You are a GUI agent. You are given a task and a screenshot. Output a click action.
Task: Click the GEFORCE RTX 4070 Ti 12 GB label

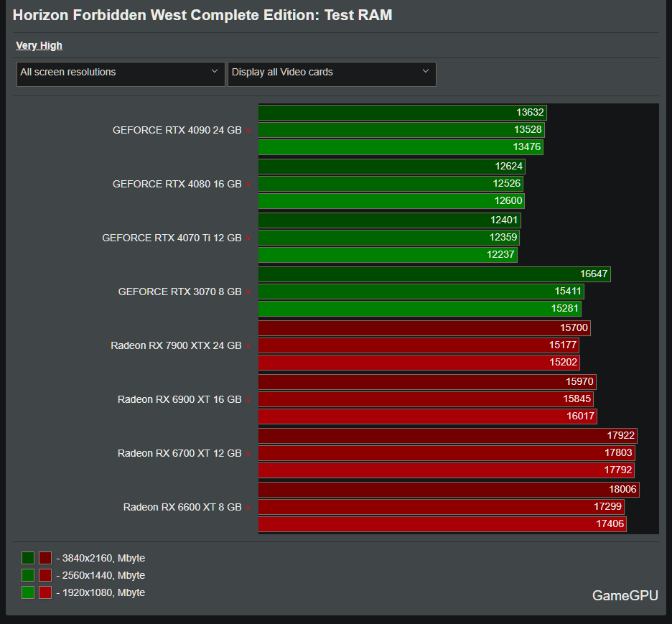172,238
